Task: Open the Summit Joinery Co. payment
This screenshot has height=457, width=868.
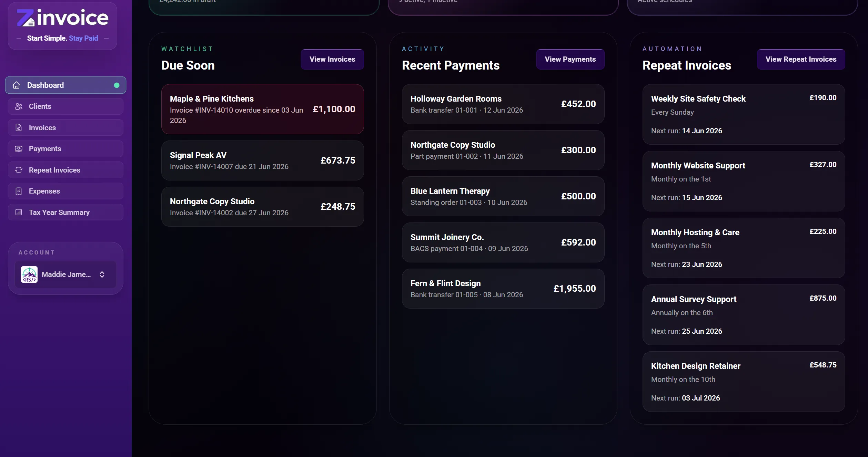Action: 503,242
